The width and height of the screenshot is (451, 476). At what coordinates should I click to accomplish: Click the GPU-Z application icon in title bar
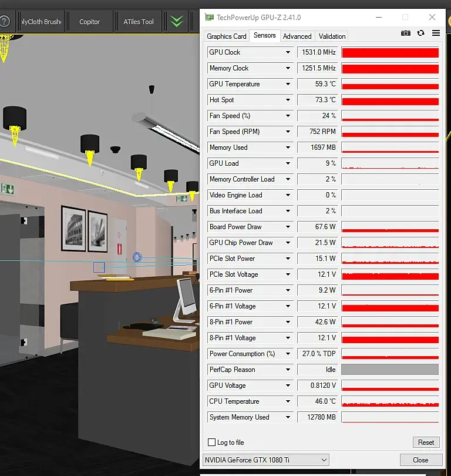pos(209,17)
